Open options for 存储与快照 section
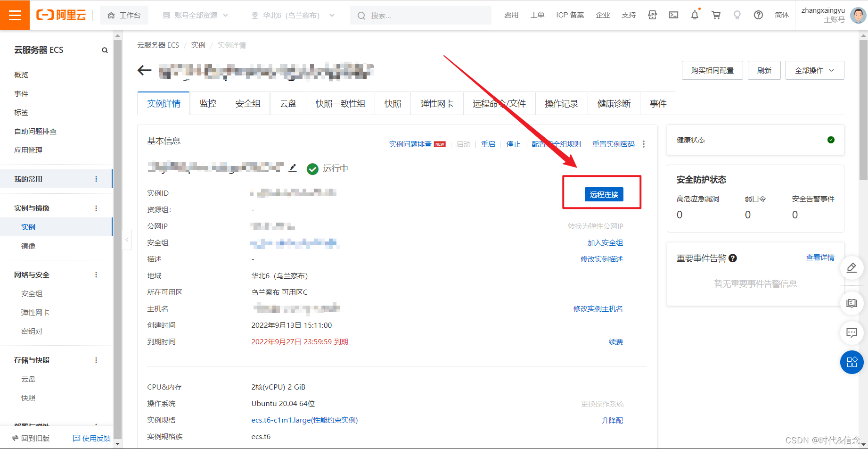The height and width of the screenshot is (449, 868). point(96,360)
